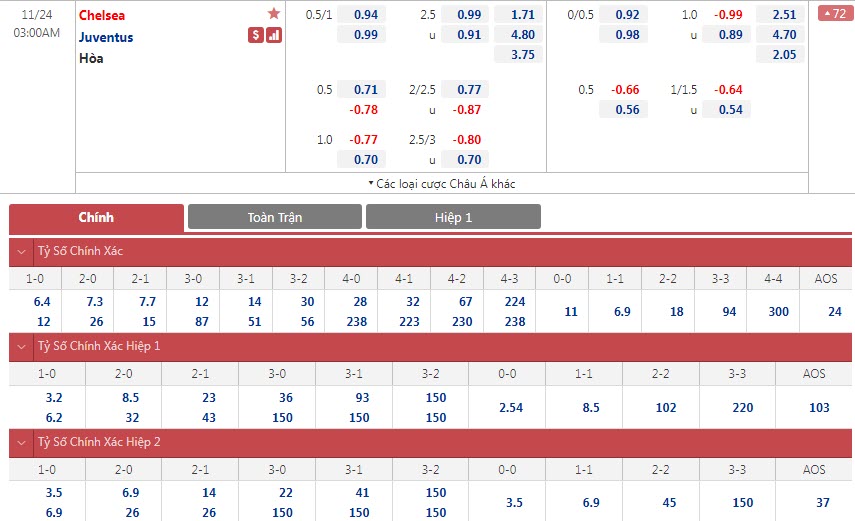
Task: Expand Các loại cược Châu Á khác
Action: [442, 184]
